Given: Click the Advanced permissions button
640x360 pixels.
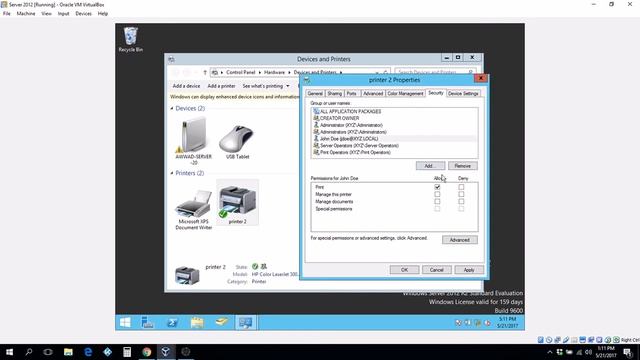Looking at the screenshot, I should point(460,240).
